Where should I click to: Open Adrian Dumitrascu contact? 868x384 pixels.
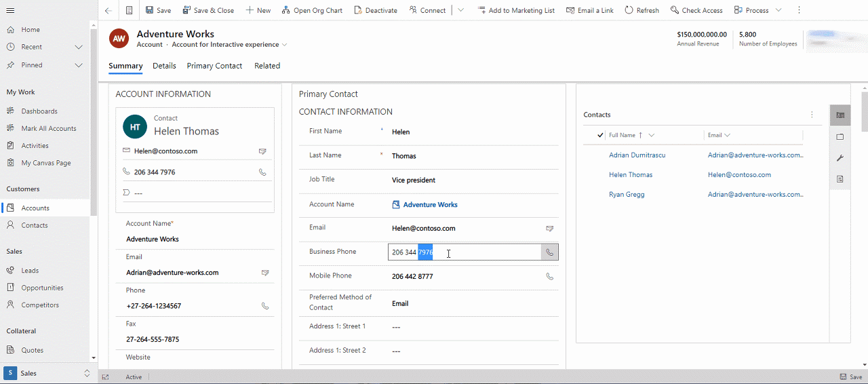pyautogui.click(x=637, y=155)
